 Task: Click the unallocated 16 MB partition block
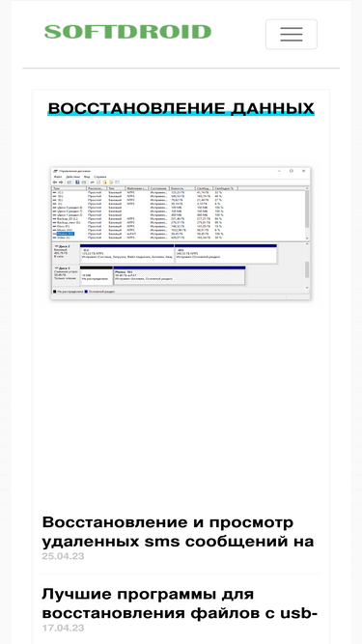[96, 275]
